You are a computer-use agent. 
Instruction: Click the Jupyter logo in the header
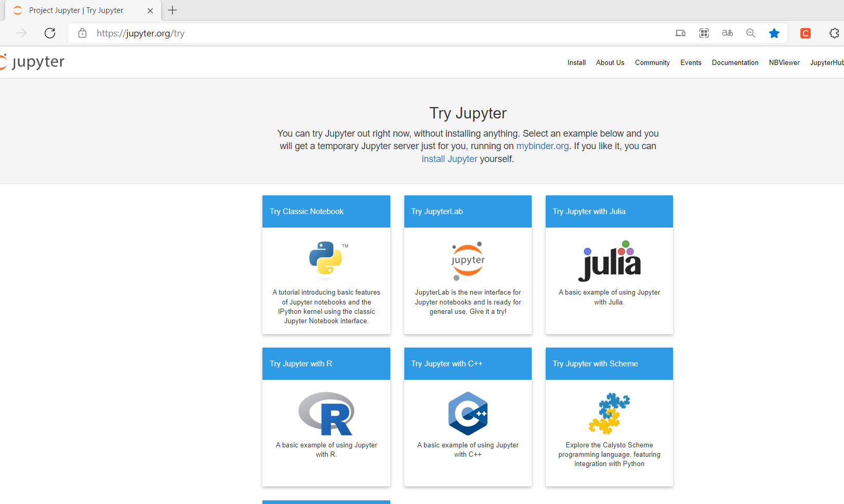click(32, 62)
